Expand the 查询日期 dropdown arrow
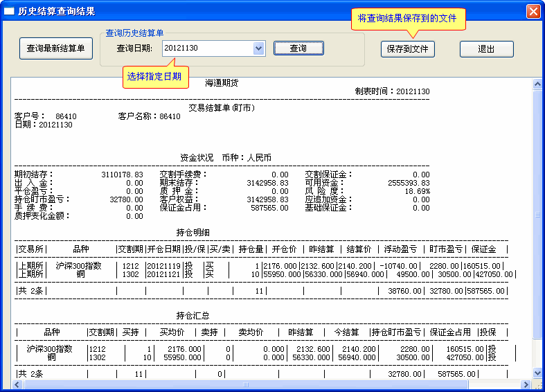Viewport: 545px width, 392px height. (x=258, y=48)
